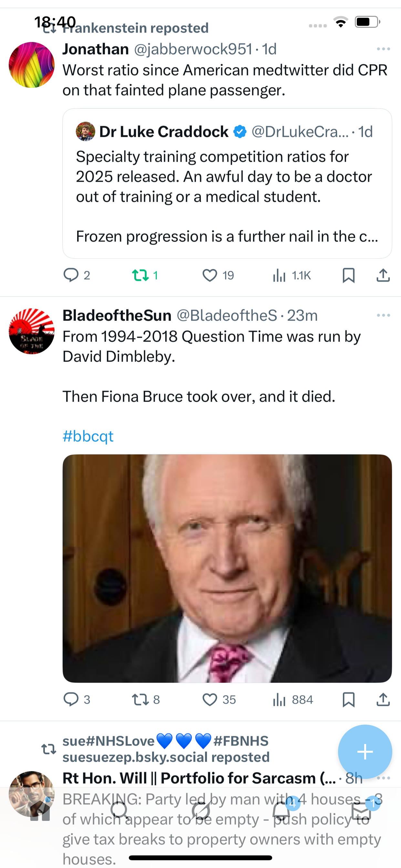Open the Notifications tab
Image resolution: width=401 pixels, height=868 pixels.
281,811
